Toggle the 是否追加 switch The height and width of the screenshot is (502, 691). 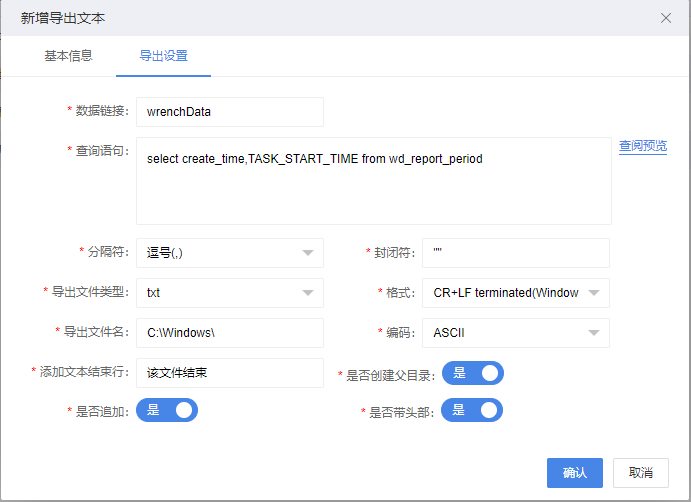pyautogui.click(x=167, y=410)
